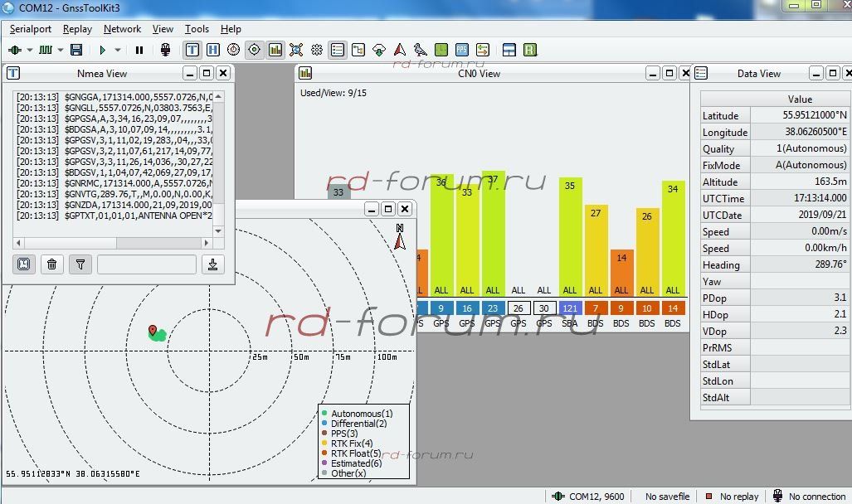This screenshot has width=852, height=504.
Task: Click the Nmea View title bar icon
Action: [13, 73]
